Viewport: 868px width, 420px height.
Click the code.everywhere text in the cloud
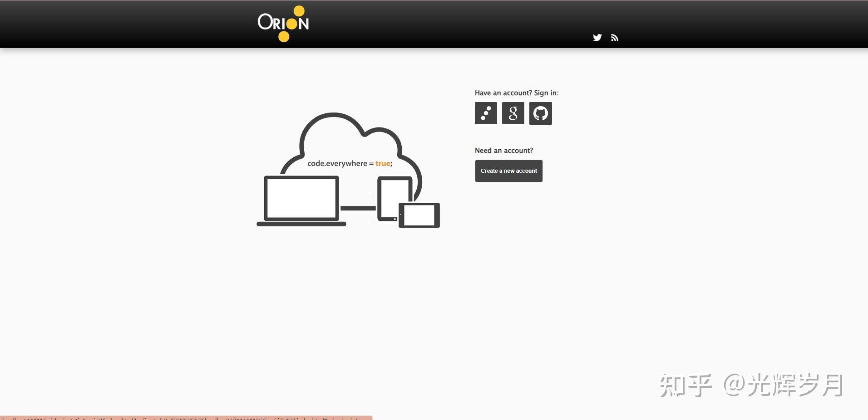(x=337, y=164)
